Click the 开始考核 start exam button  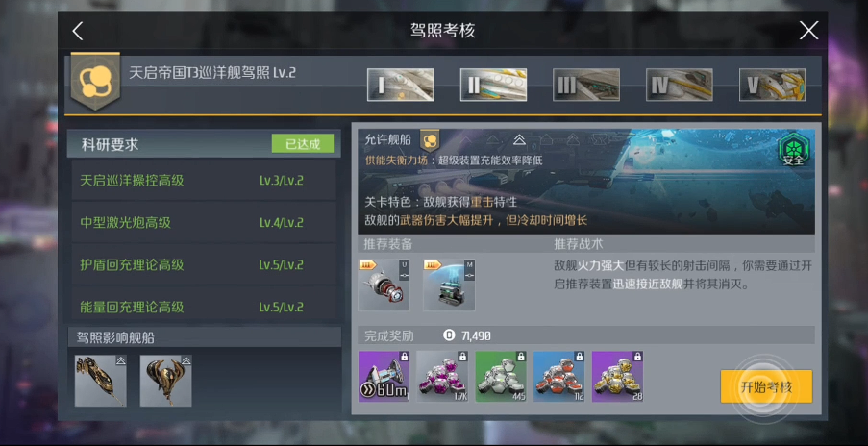(766, 386)
